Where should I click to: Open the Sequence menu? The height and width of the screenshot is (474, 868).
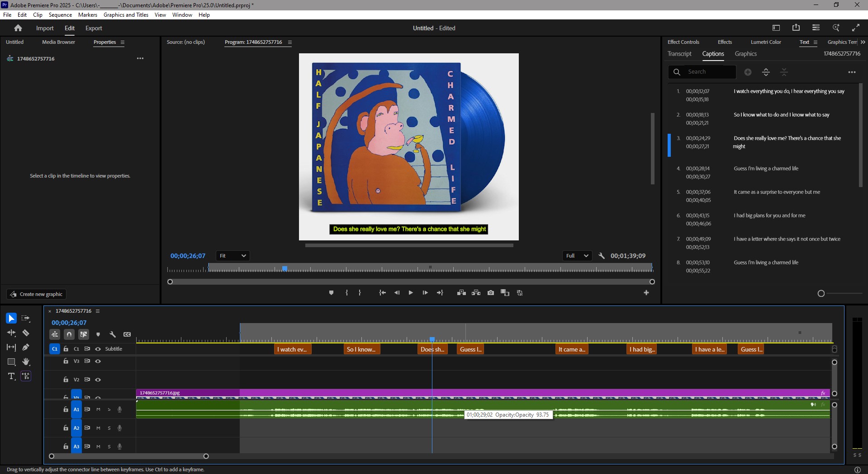pyautogui.click(x=60, y=15)
